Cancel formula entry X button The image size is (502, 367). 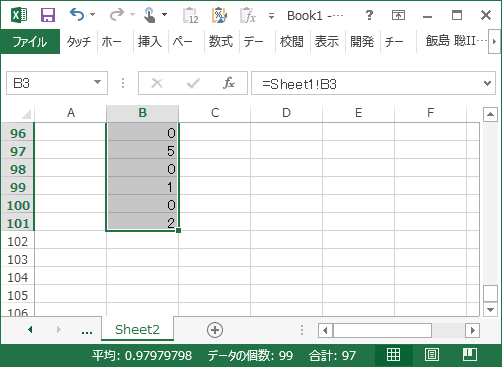157,83
